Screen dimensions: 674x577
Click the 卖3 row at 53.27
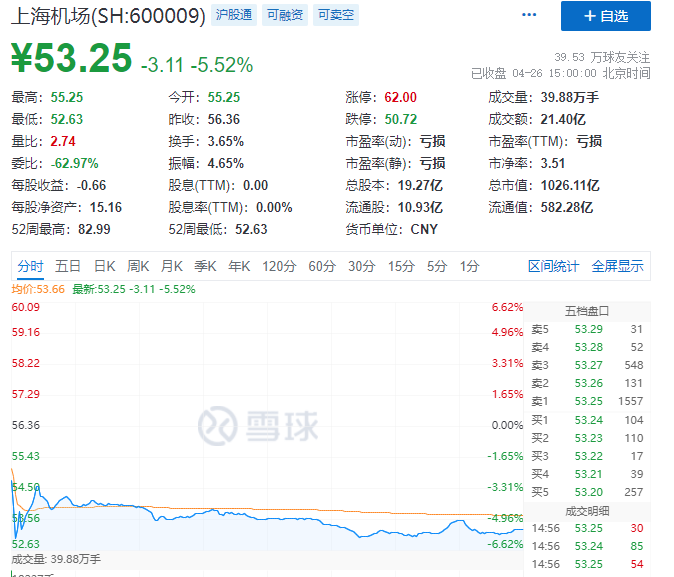[x=587, y=365]
